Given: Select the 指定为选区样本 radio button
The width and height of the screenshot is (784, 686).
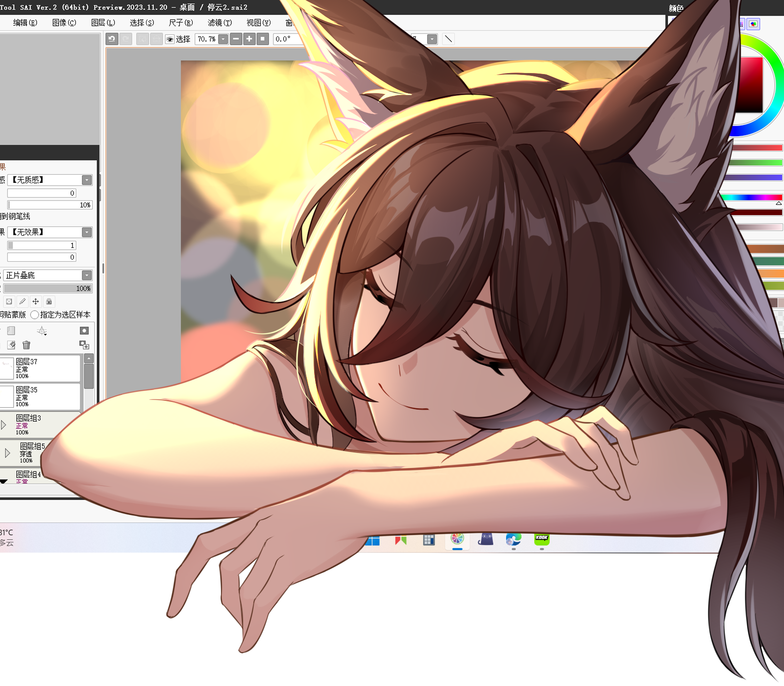Looking at the screenshot, I should [x=35, y=315].
